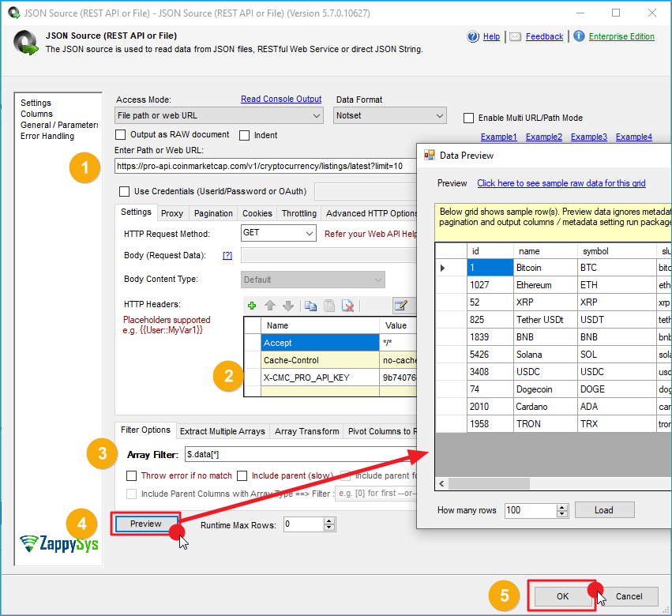This screenshot has width=672, height=616.
Task: Click the OK button
Action: (562, 596)
